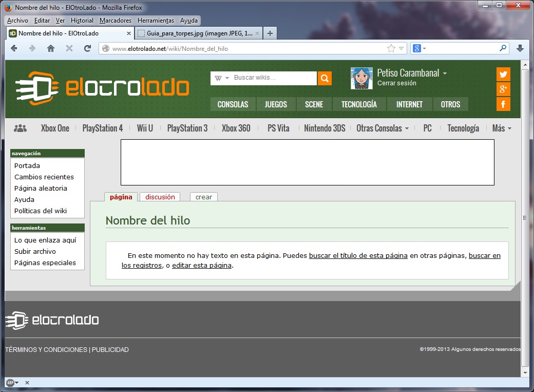Select the página wiki tab
This screenshot has height=392, width=534.
click(x=121, y=197)
